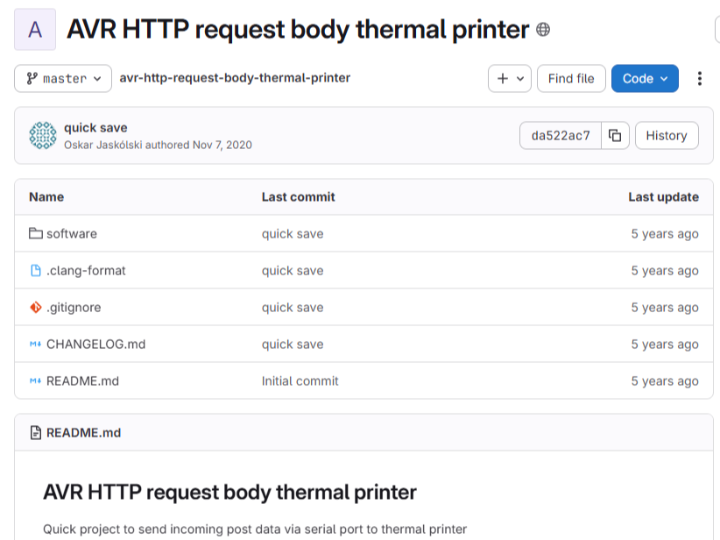The image size is (720, 540).
Task: Expand the plus add-file dropdown
Action: 509,79
